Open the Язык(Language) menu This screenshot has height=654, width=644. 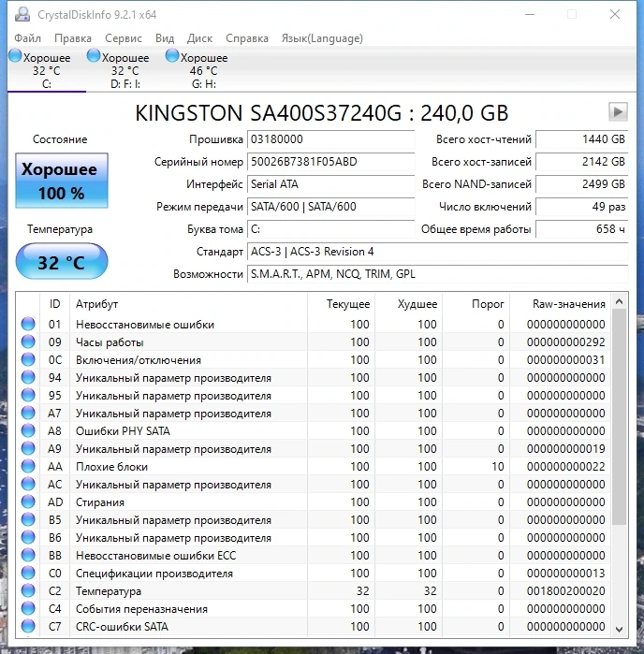tap(322, 38)
